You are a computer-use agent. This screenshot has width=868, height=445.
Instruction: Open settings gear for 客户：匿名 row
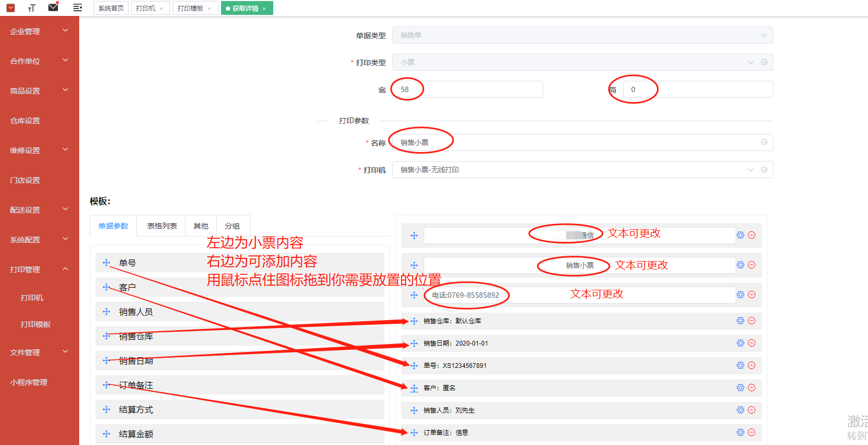pos(740,388)
